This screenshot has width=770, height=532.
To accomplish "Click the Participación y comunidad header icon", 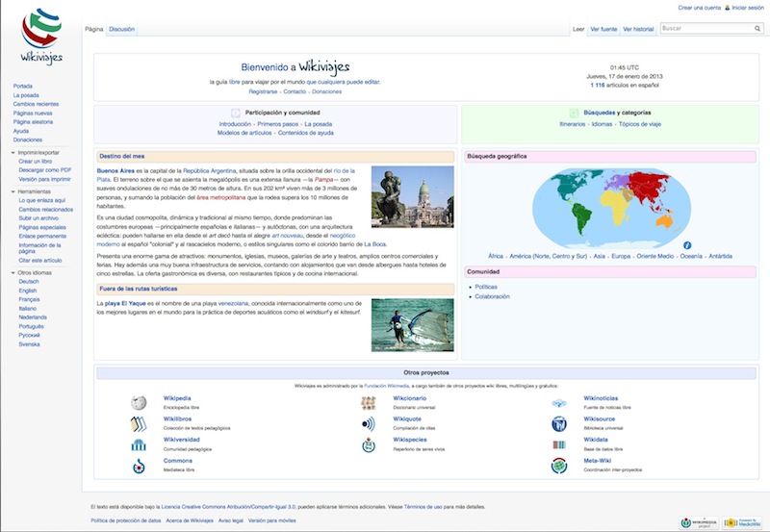I will 235,113.
